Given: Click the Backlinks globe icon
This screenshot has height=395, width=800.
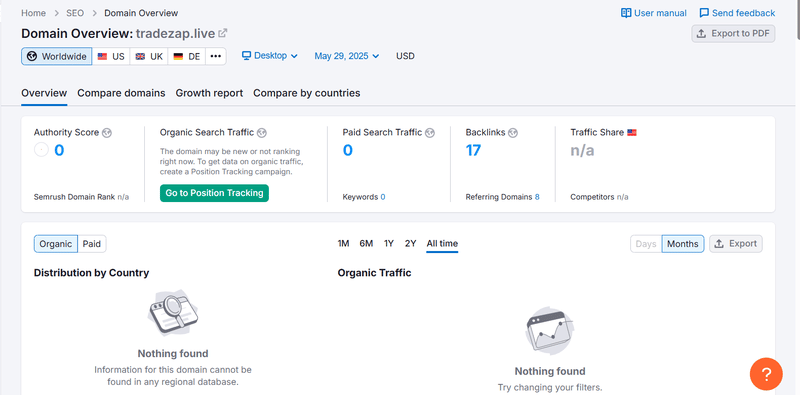Looking at the screenshot, I should point(513,133).
